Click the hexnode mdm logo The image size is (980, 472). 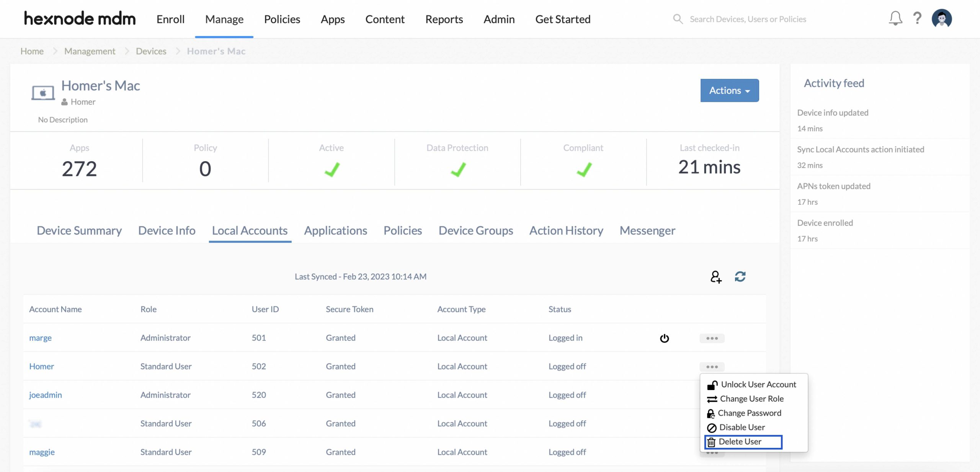point(80,18)
